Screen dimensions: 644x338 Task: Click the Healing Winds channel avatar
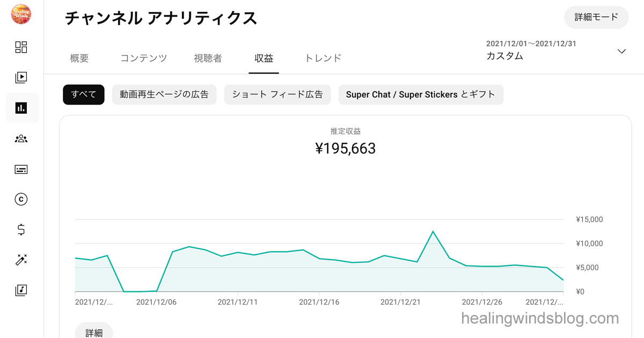[x=21, y=14]
